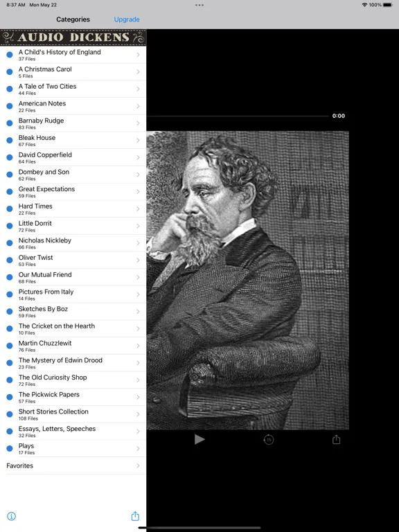Tap the blue dot beside Sketches By Boz
This screenshot has width=399, height=532.
[10, 311]
